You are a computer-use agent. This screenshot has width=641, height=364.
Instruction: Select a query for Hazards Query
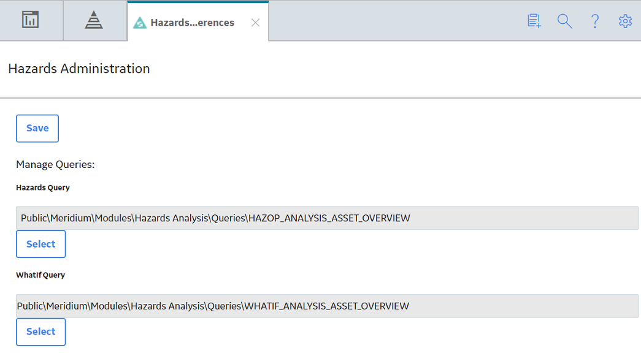click(x=41, y=244)
